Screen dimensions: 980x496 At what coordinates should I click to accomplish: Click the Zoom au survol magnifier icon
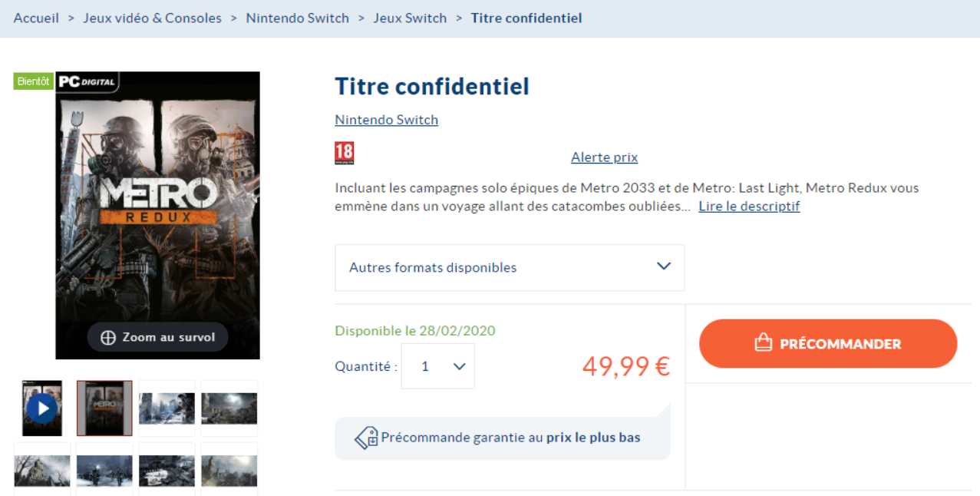[x=108, y=337]
